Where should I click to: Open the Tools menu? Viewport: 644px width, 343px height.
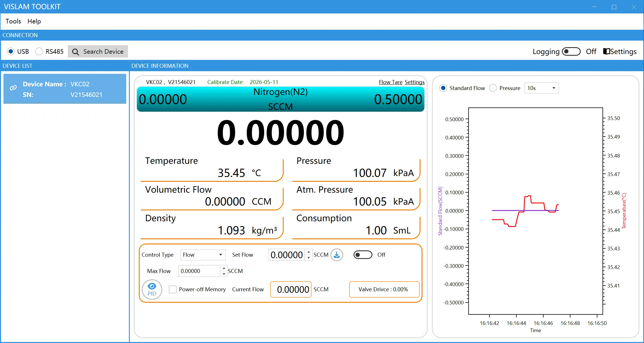(x=13, y=21)
